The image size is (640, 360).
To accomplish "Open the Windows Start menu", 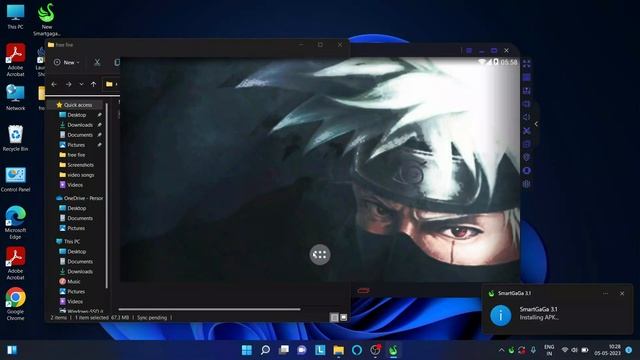I will [x=247, y=350].
